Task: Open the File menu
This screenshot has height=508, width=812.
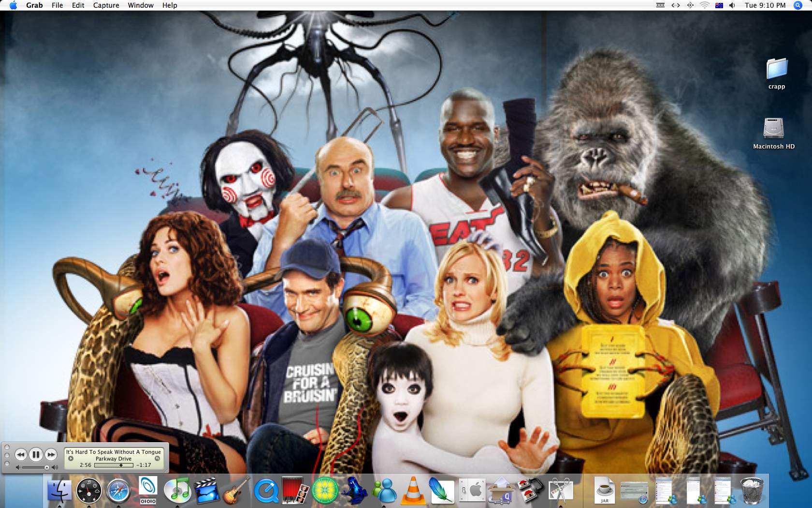Action: click(57, 5)
